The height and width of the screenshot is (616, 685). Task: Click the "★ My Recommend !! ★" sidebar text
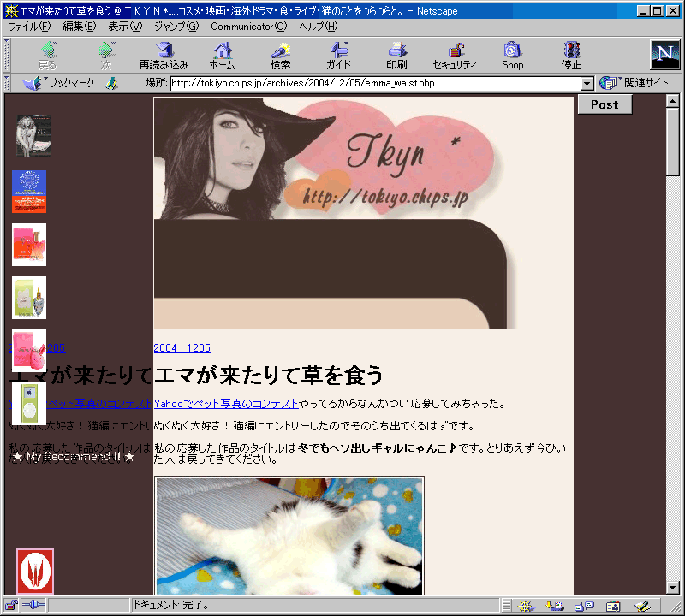(74, 457)
